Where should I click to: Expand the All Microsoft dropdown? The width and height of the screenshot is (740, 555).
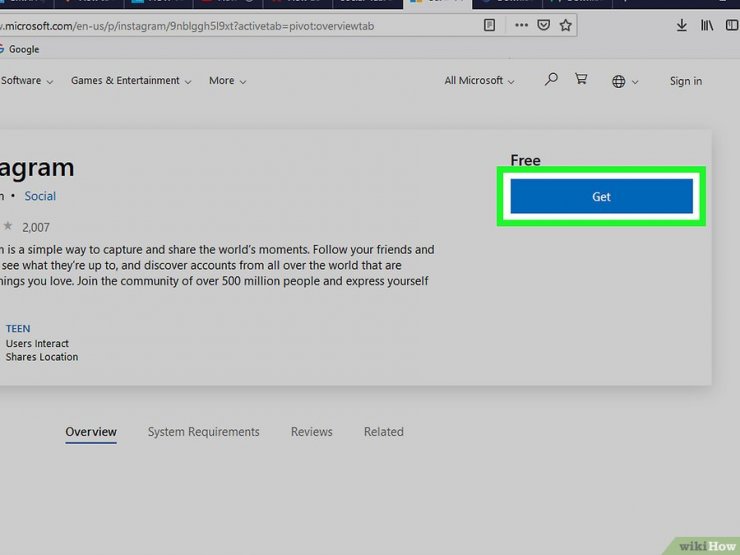point(479,81)
